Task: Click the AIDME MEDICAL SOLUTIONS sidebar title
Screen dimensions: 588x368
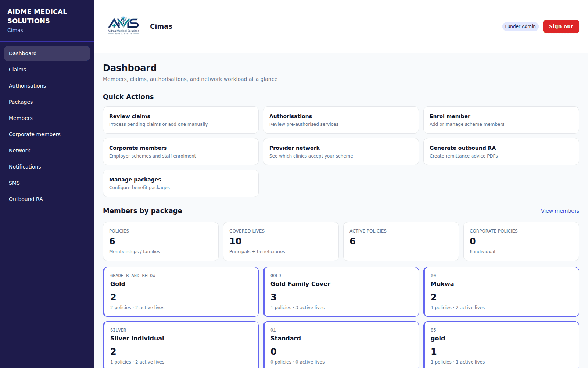Action: click(37, 16)
